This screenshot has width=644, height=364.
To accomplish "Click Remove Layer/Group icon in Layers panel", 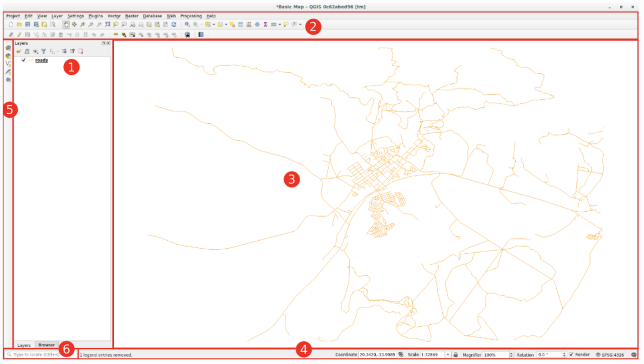I will (x=80, y=51).
